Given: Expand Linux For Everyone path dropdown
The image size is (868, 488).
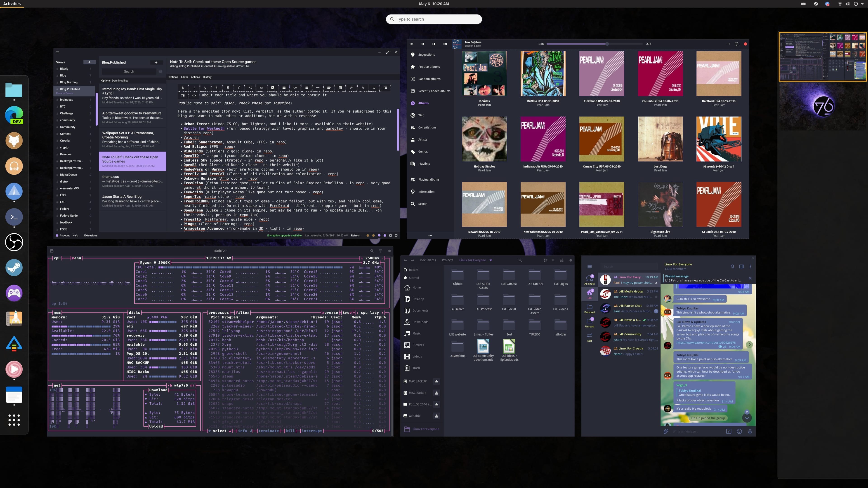Looking at the screenshot, I should coord(491,260).
